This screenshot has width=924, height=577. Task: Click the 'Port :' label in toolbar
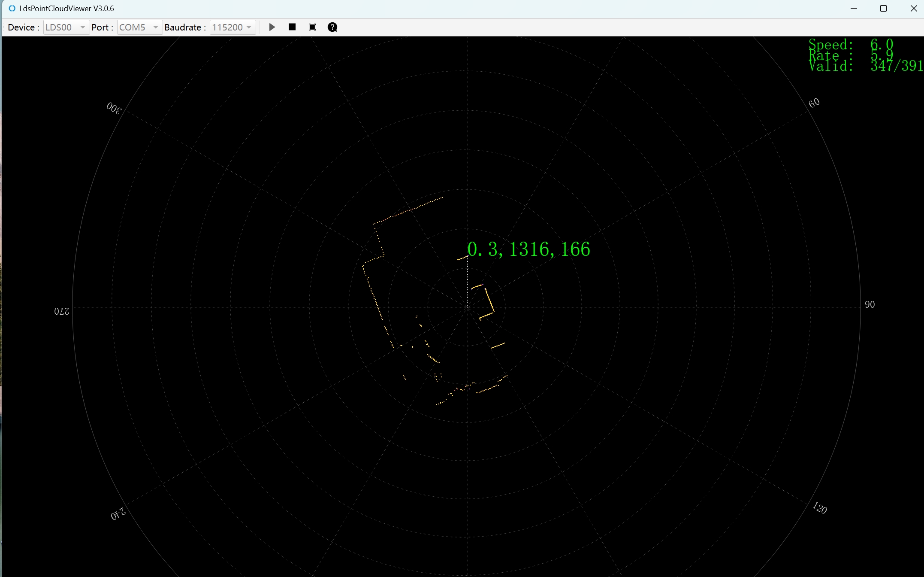click(103, 27)
